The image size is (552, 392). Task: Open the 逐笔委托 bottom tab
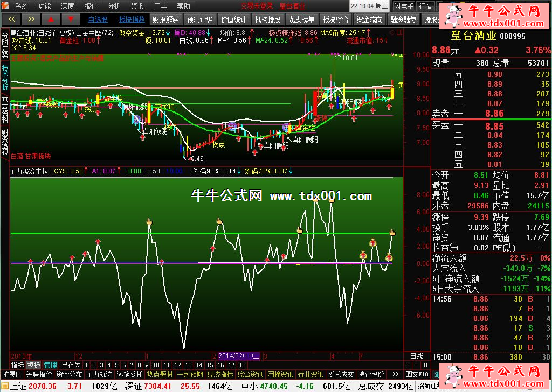pyautogui.click(x=129, y=374)
